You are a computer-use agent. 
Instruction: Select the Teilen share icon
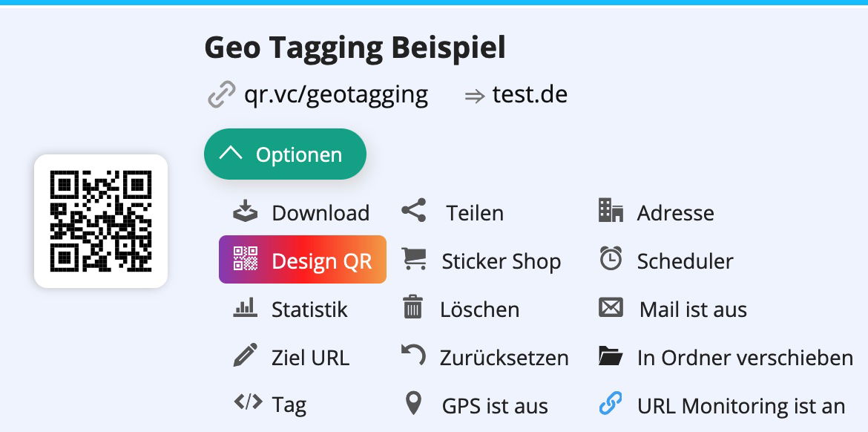click(x=413, y=211)
